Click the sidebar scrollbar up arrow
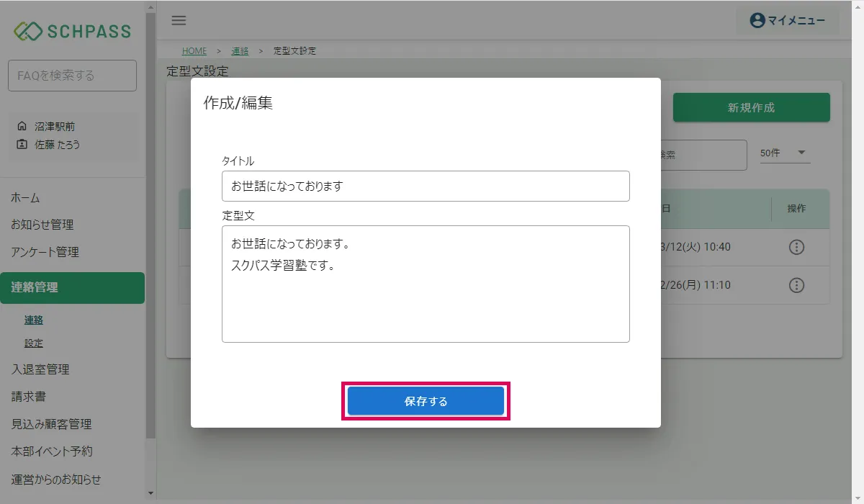The width and height of the screenshot is (864, 504). tap(150, 6)
